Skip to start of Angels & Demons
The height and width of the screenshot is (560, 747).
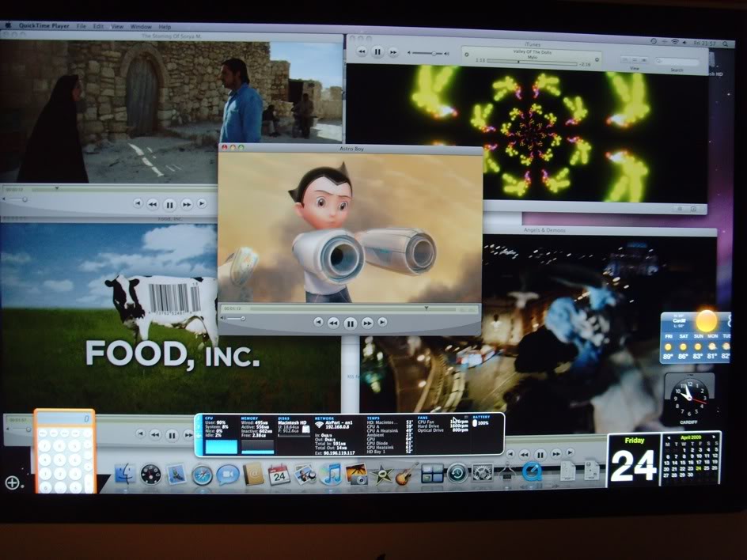click(x=510, y=453)
